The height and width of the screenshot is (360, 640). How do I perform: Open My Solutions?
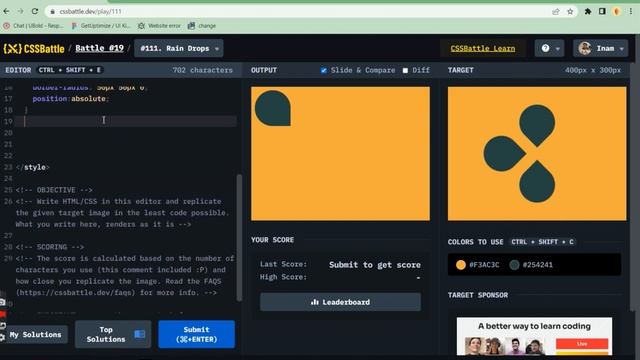36,335
